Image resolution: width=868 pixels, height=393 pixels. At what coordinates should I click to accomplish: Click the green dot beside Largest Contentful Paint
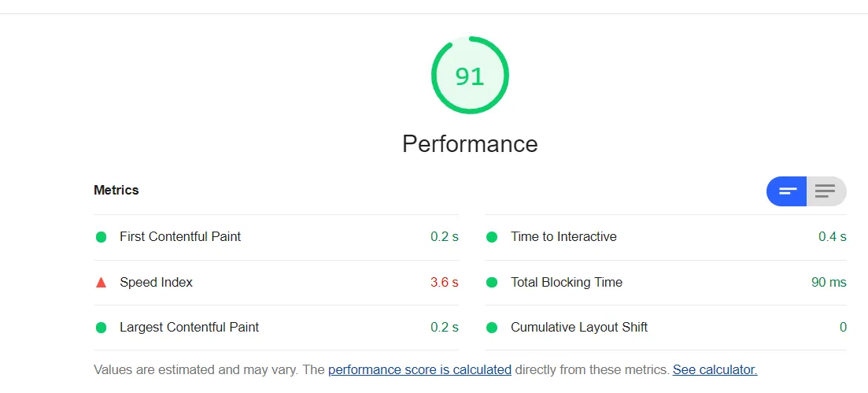101,328
